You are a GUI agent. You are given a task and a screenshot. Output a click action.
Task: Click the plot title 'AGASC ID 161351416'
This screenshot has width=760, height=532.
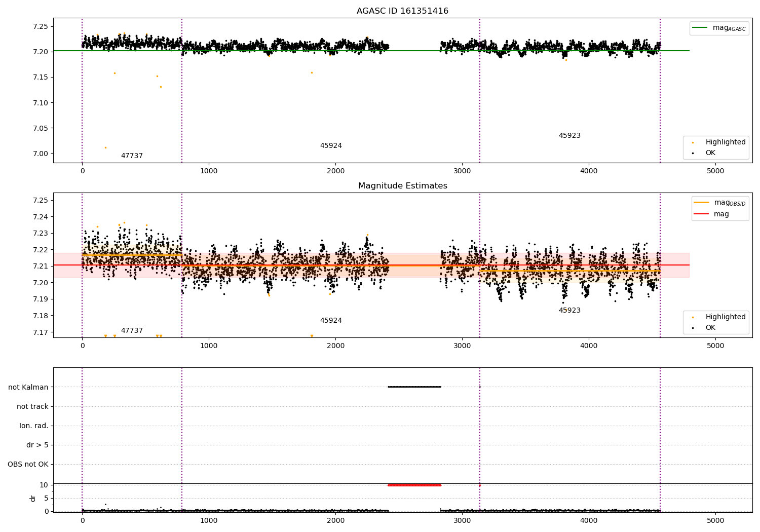pos(402,11)
